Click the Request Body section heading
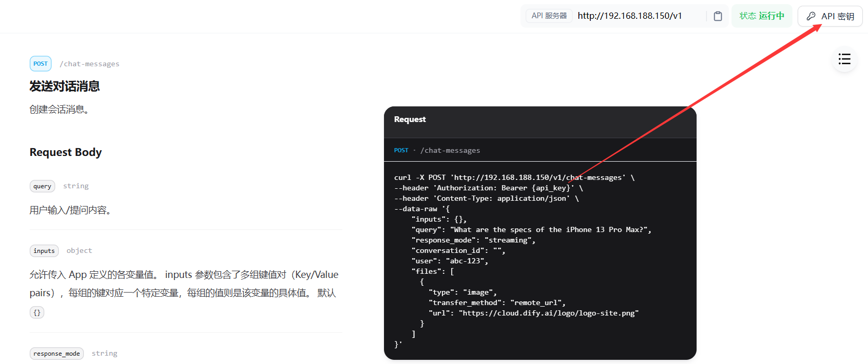Viewport: 868px width, 364px height. click(x=66, y=152)
